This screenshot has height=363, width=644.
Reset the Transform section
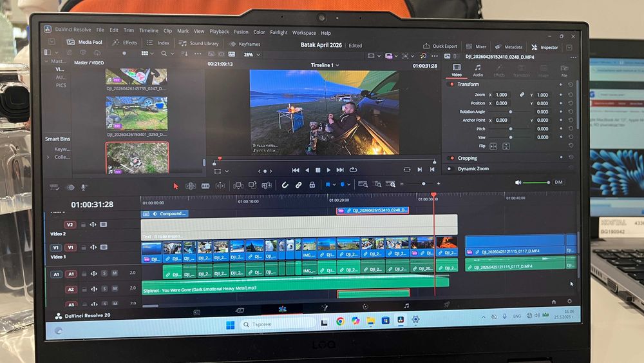click(x=571, y=84)
